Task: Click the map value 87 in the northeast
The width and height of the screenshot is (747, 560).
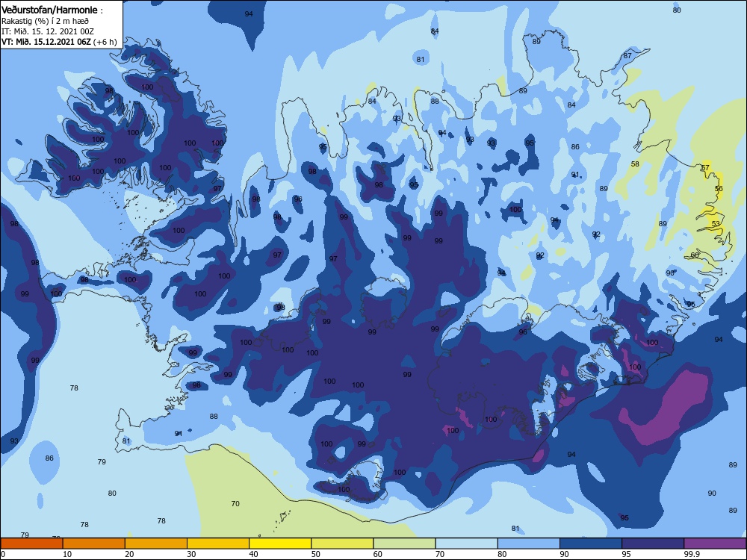Action: pos(628,56)
